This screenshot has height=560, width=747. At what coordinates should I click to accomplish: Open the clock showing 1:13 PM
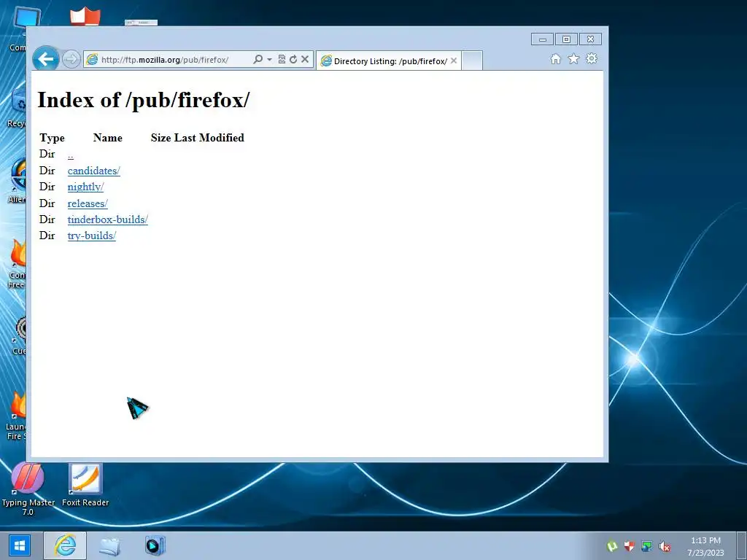pyautogui.click(x=705, y=546)
